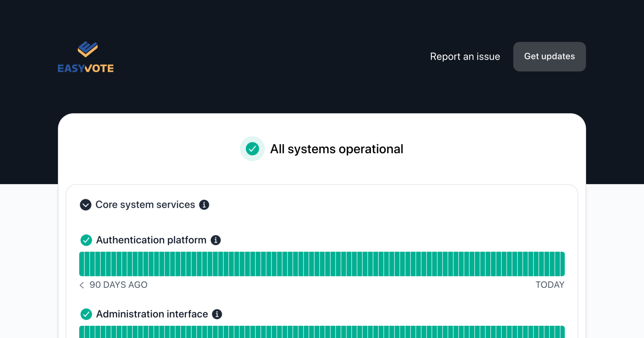644x338 pixels.
Task: Click the green All systems operational checkmark
Action: [252, 149]
